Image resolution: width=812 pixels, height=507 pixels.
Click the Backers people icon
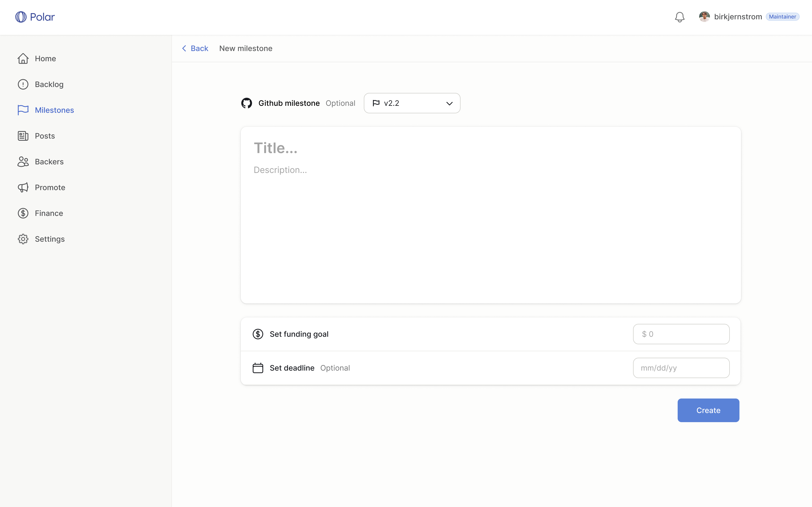(23, 162)
